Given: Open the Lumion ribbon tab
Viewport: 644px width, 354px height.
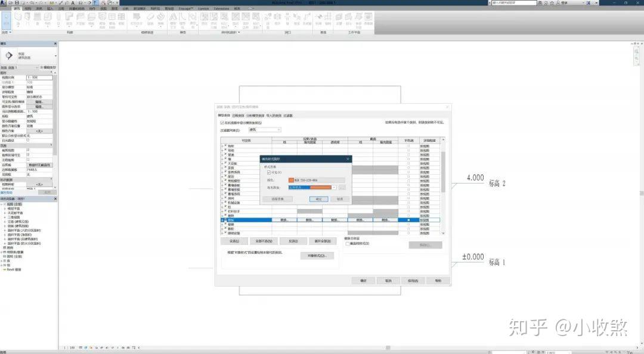Looking at the screenshot, I should [x=203, y=8].
